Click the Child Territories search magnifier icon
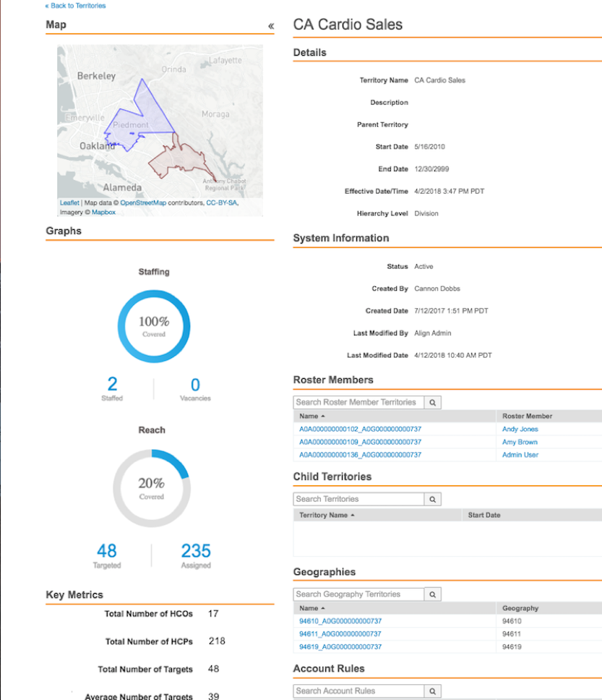The width and height of the screenshot is (602, 700). [432, 499]
